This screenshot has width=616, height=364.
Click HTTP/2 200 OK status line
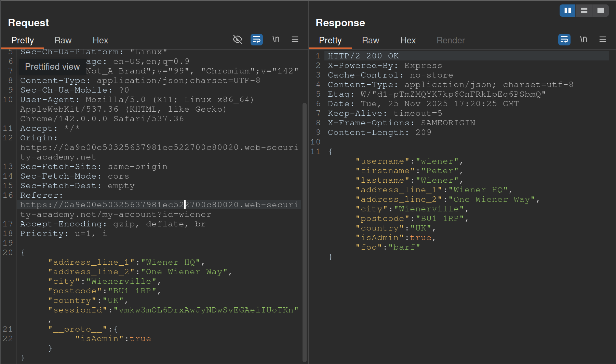(363, 56)
